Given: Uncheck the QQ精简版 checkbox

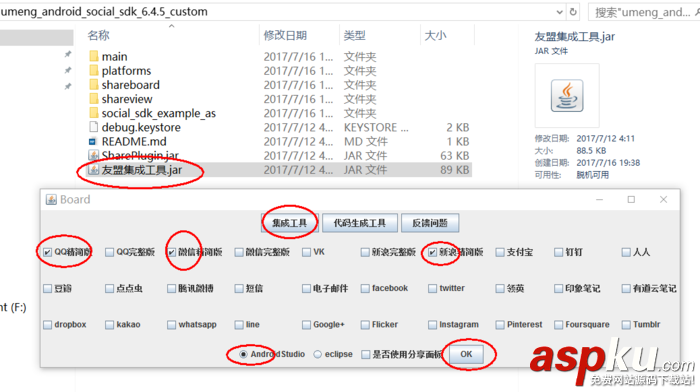Looking at the screenshot, I should click(x=47, y=252).
